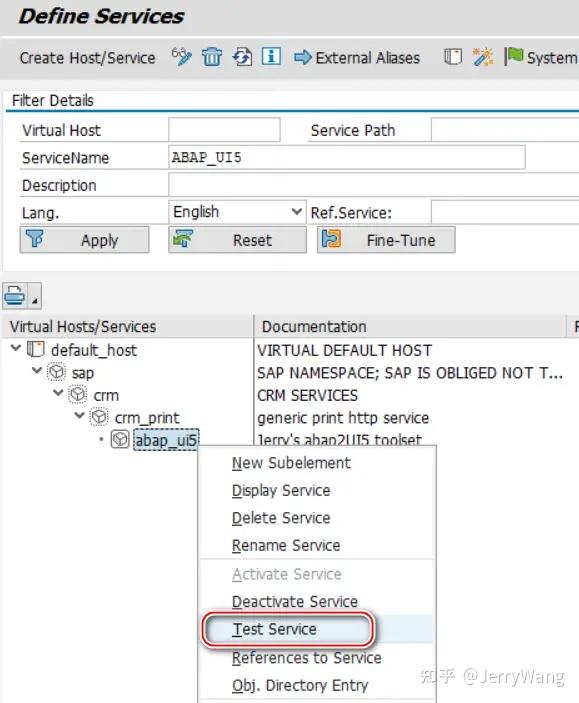The width and height of the screenshot is (579, 703).
Task: Choose Deactivate Service from context menu
Action: [295, 602]
